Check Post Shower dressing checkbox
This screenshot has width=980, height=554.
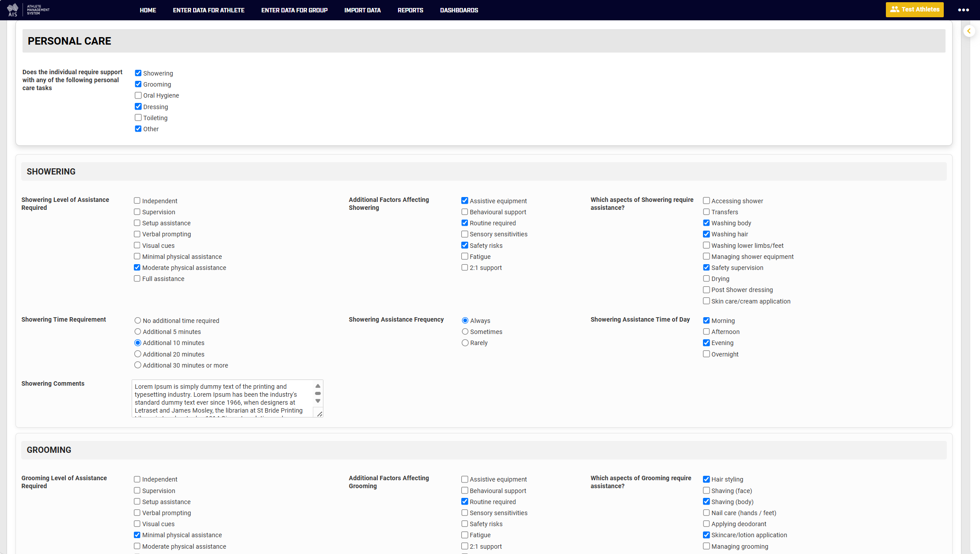(x=707, y=289)
